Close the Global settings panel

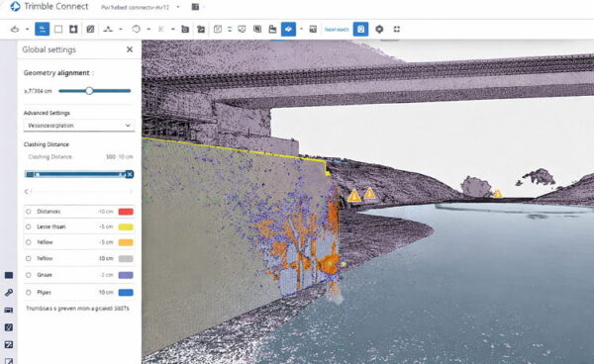tap(130, 49)
